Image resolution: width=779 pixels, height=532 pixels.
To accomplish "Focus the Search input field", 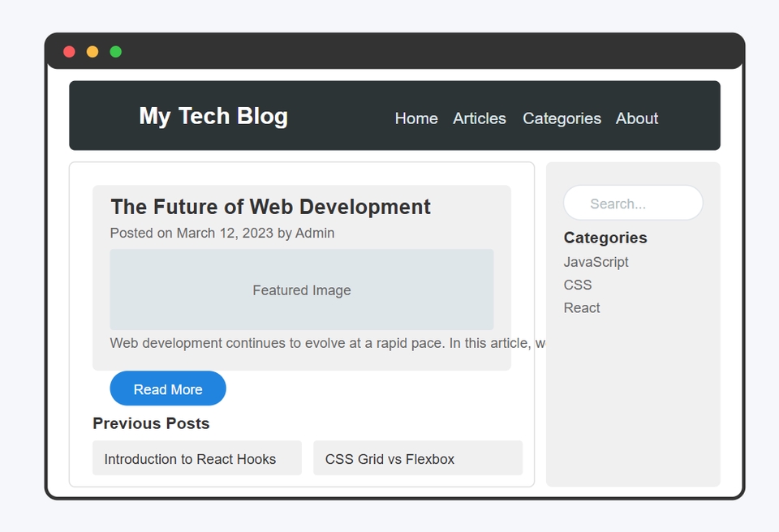I will pos(633,203).
